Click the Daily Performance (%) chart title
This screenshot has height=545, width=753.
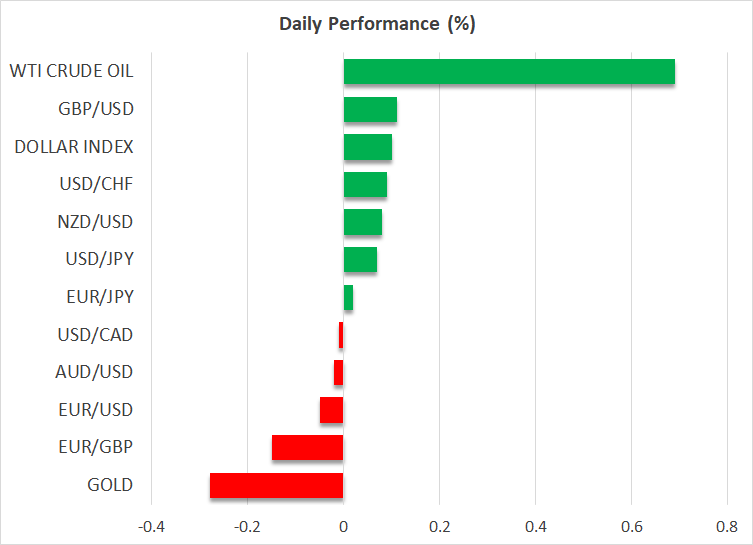click(x=376, y=24)
